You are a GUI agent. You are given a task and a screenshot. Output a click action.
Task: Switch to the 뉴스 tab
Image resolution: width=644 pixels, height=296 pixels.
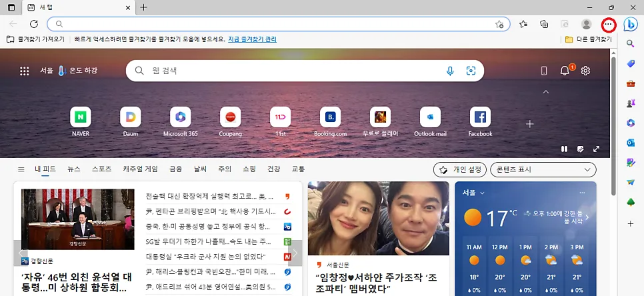(x=74, y=169)
